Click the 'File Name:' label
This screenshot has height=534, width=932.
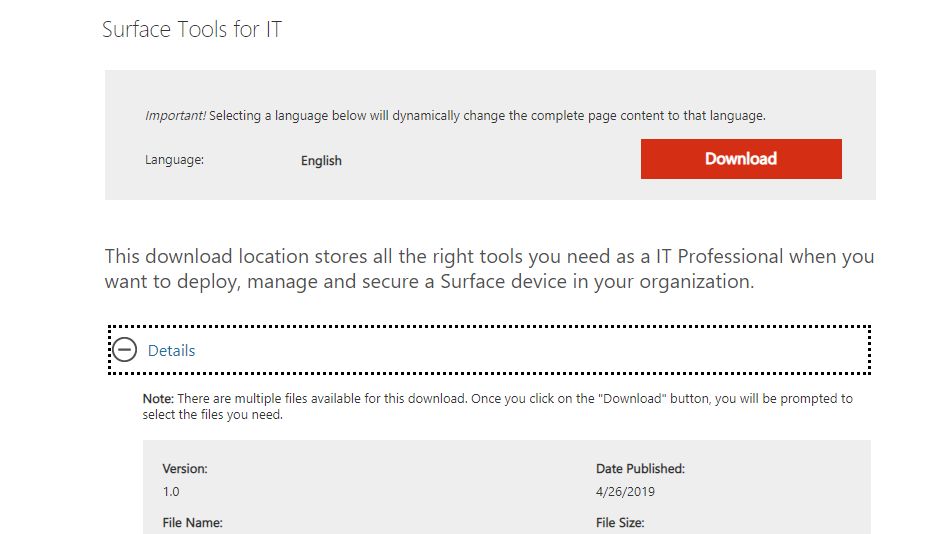pyautogui.click(x=193, y=523)
